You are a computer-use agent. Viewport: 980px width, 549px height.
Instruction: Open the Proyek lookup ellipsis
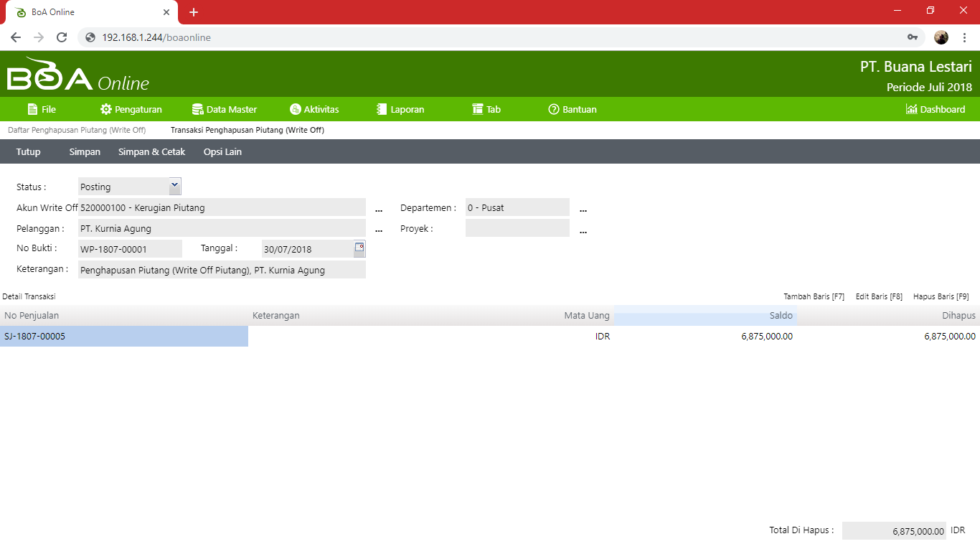pos(583,230)
